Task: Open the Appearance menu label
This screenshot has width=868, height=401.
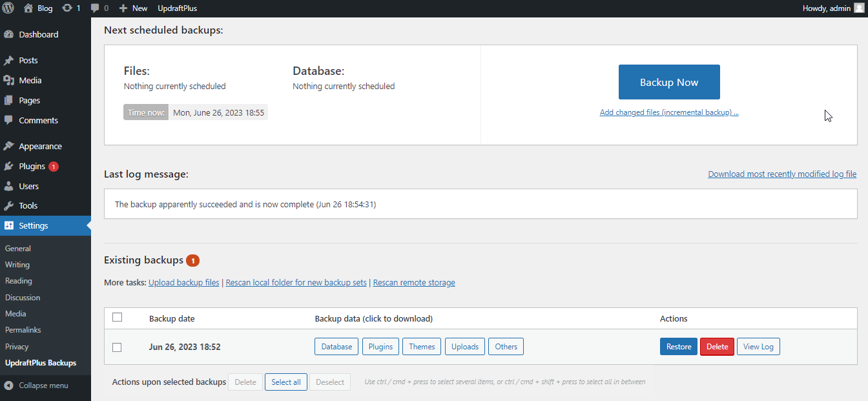Action: (x=40, y=146)
